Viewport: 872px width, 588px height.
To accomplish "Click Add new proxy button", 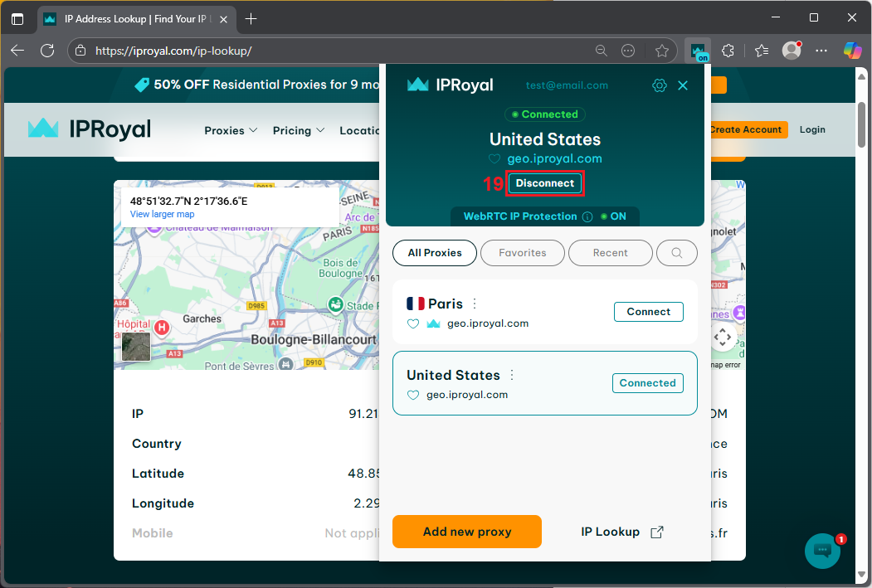I will point(466,532).
